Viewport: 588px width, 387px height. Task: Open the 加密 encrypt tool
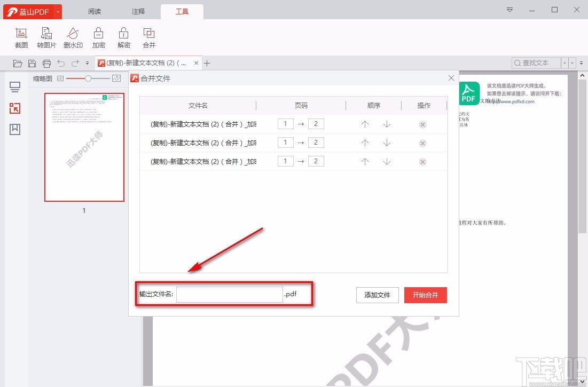coord(99,37)
